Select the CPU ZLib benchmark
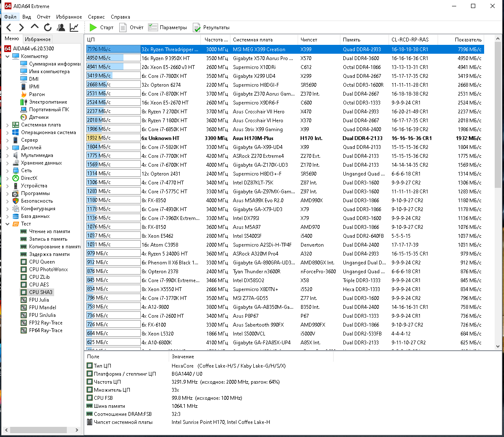Viewport: 504px width, 437px height. pyautogui.click(x=35, y=277)
